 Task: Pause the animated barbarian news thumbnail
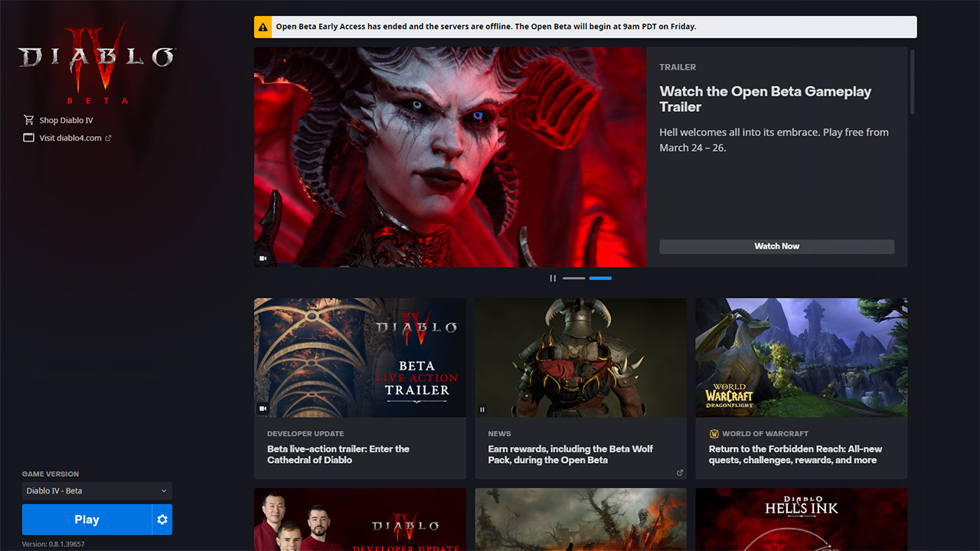(x=482, y=409)
